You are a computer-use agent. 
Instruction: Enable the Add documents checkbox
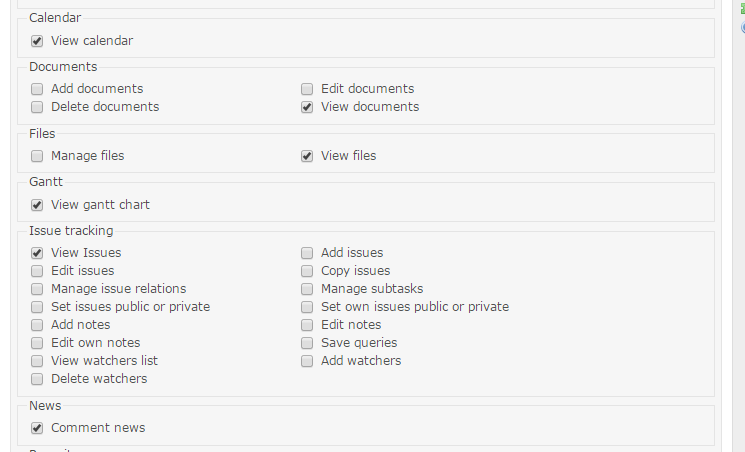pyautogui.click(x=37, y=89)
